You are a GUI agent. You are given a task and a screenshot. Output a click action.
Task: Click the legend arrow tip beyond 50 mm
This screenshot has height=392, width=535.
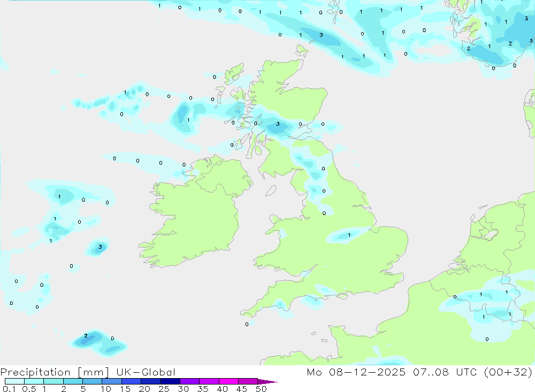(x=268, y=381)
